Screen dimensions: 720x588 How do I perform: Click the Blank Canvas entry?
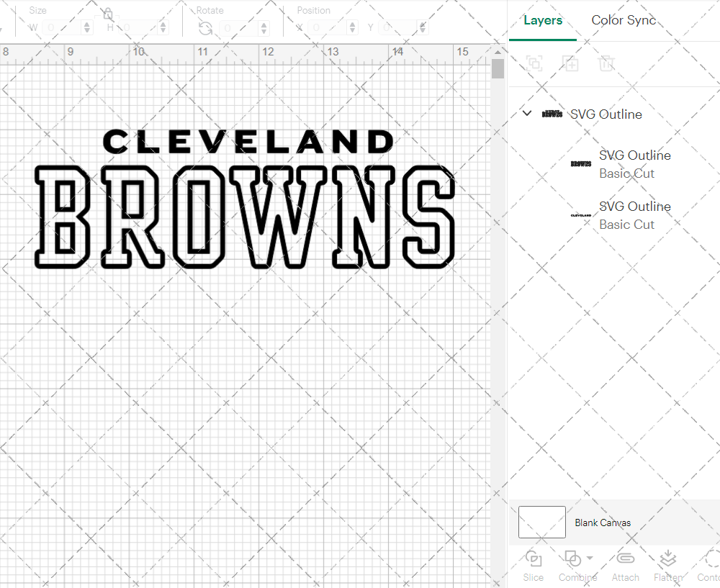pyautogui.click(x=603, y=523)
